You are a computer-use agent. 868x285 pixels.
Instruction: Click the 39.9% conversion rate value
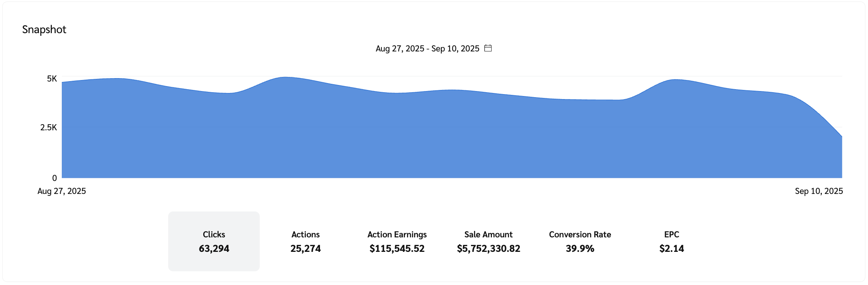[580, 248]
